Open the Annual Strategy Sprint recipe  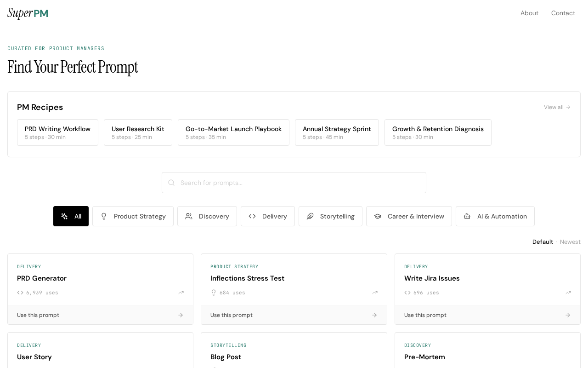coord(337,132)
